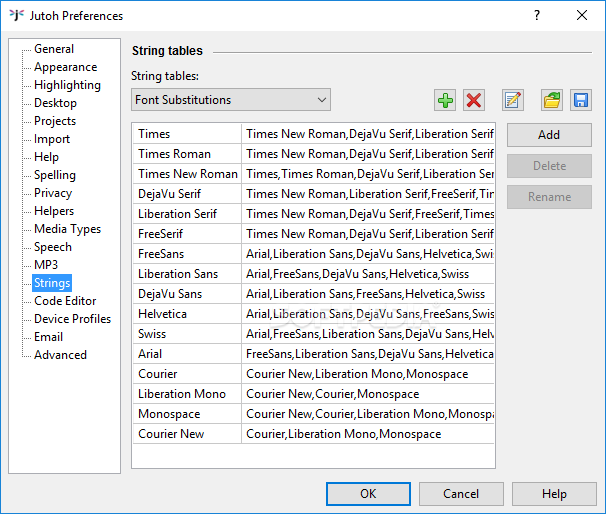Open the Projects preferences
Screen dimensions: 606x514
coord(55,121)
